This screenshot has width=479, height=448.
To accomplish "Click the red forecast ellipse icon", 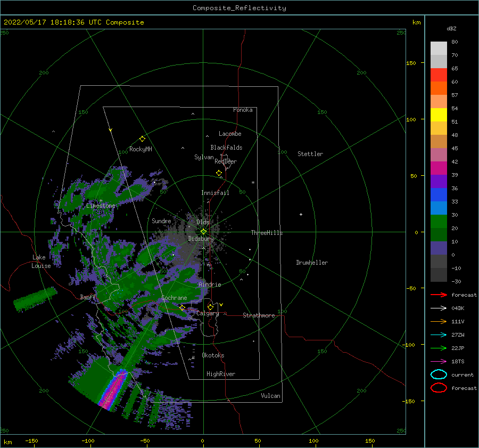I will 439,388.
